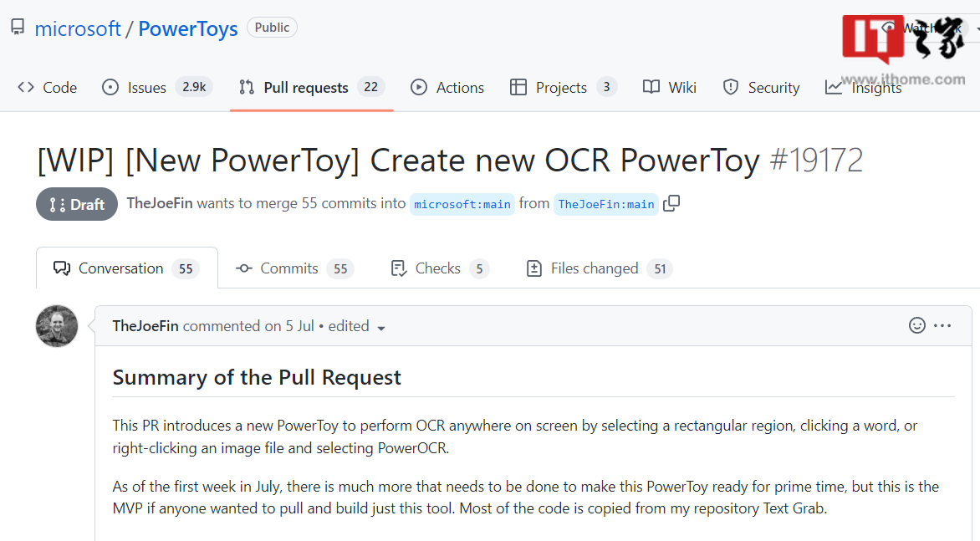Click the Summary of the Pull Request heading
Image resolution: width=980 pixels, height=541 pixels.
(x=257, y=377)
